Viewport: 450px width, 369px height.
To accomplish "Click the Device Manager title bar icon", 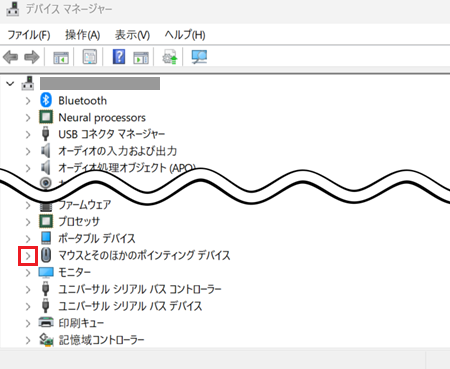I will (x=13, y=9).
